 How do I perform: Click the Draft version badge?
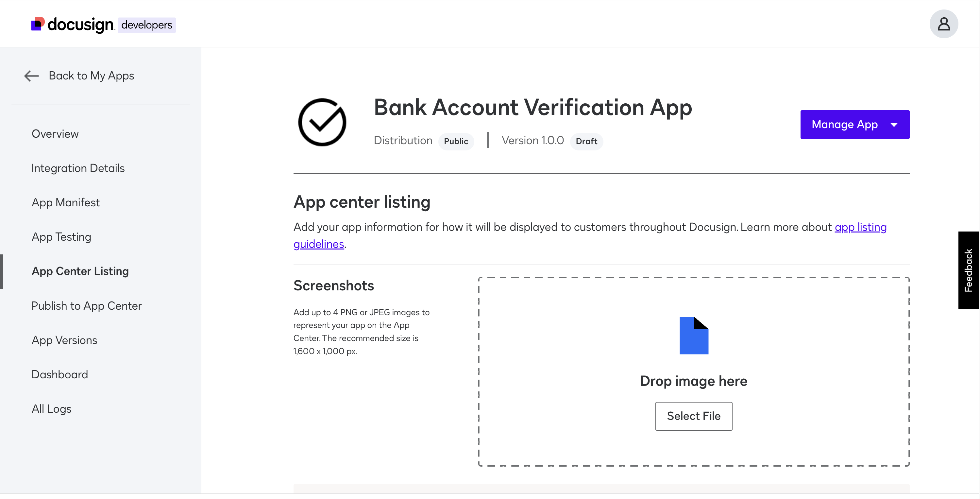click(x=586, y=141)
